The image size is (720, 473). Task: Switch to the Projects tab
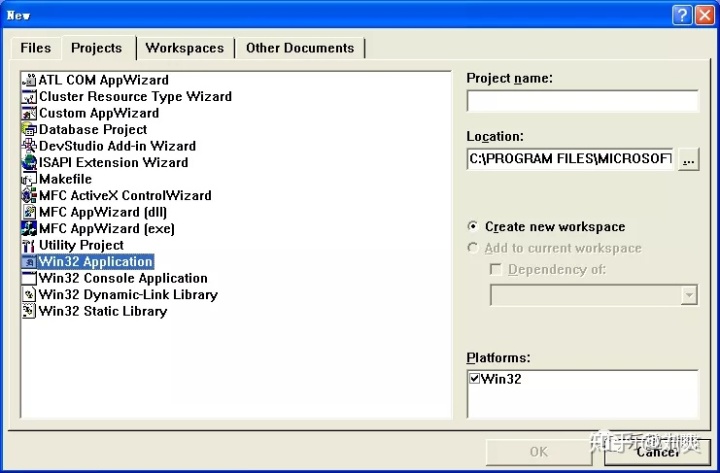97,48
